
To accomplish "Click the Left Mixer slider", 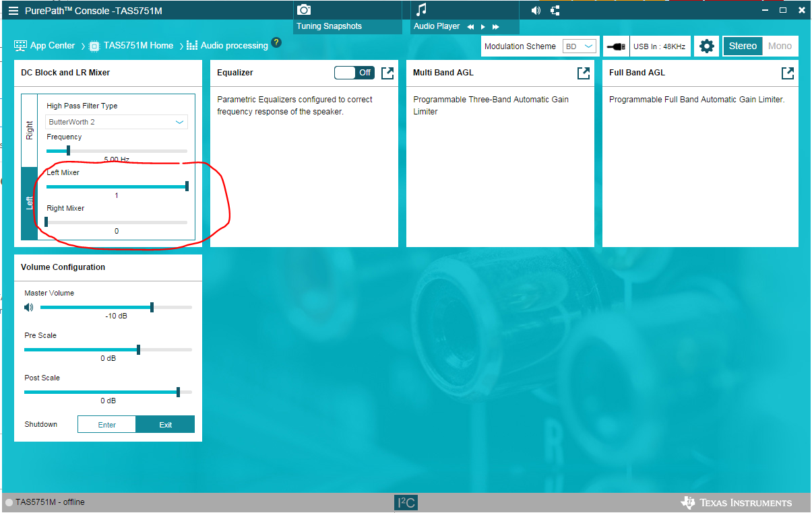I will (x=117, y=186).
